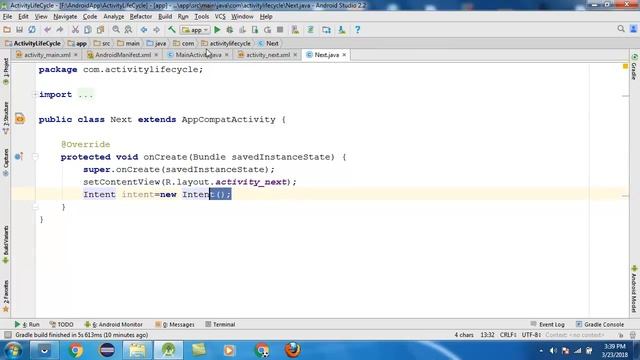Open the Android Monitor tool window

113,324
